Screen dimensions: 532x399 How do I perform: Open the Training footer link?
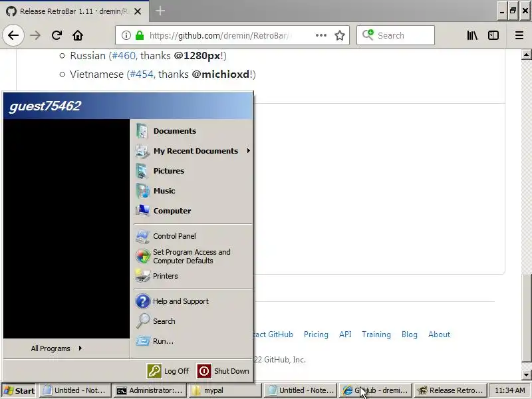pos(376,334)
